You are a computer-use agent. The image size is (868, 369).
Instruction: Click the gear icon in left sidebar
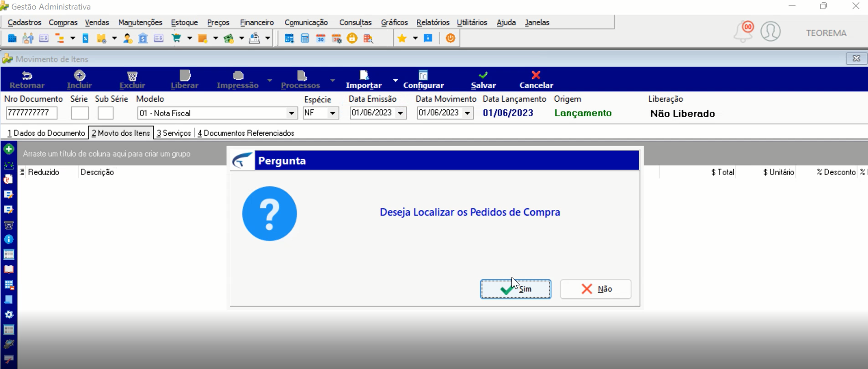point(9,314)
